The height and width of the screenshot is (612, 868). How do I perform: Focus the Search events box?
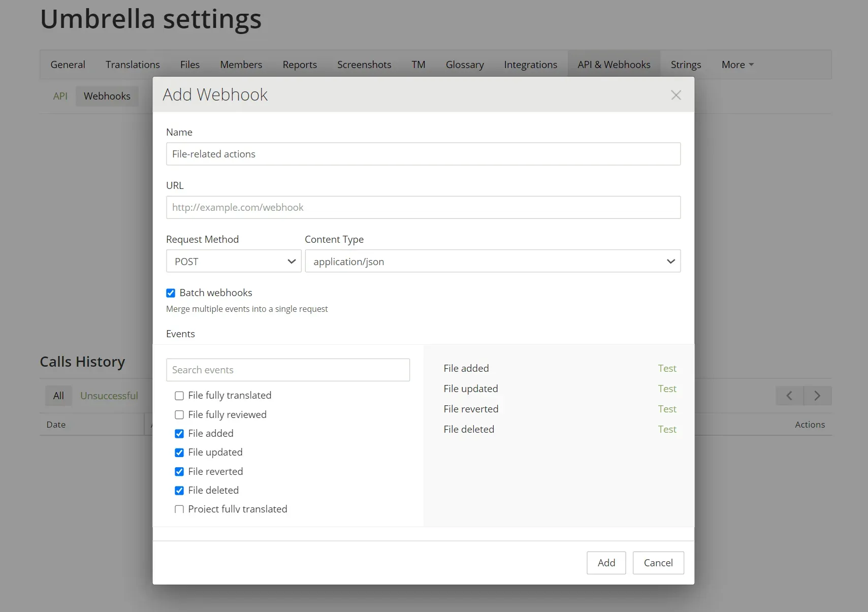287,370
